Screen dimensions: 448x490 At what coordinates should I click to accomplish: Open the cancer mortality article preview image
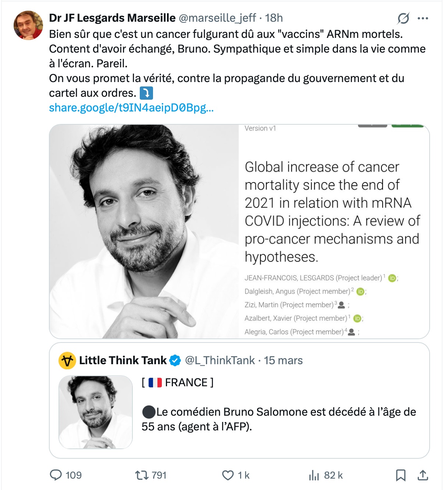[239, 231]
